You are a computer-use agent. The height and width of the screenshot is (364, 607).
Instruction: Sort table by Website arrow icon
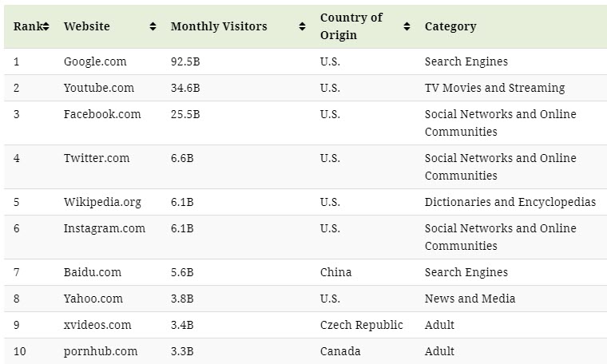click(x=153, y=26)
